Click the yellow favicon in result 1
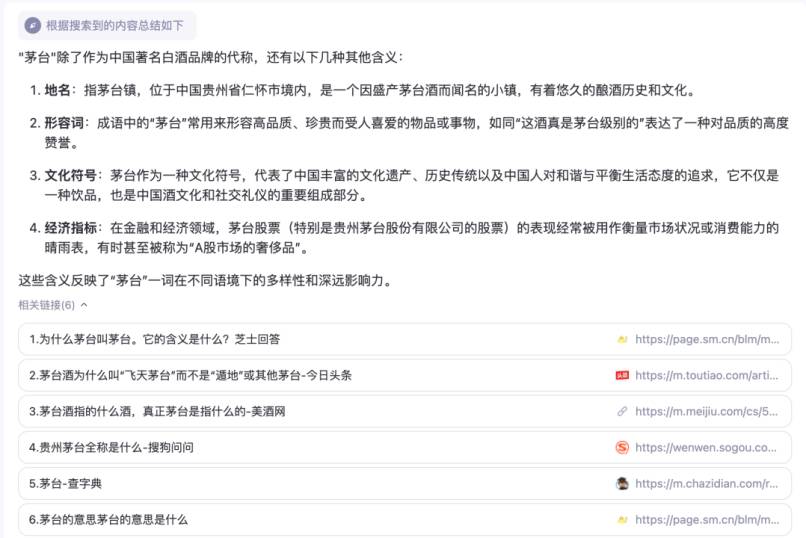The height and width of the screenshot is (538, 806). click(622, 339)
